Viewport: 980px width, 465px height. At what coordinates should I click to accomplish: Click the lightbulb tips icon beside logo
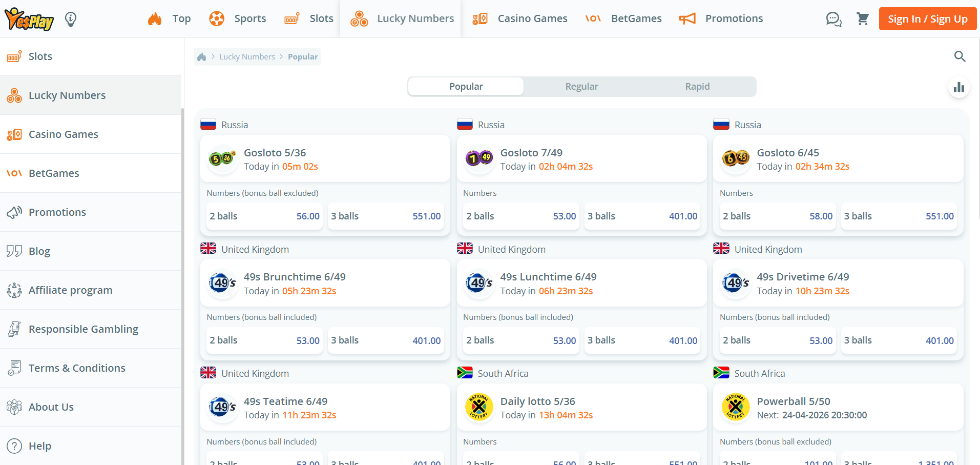(71, 19)
